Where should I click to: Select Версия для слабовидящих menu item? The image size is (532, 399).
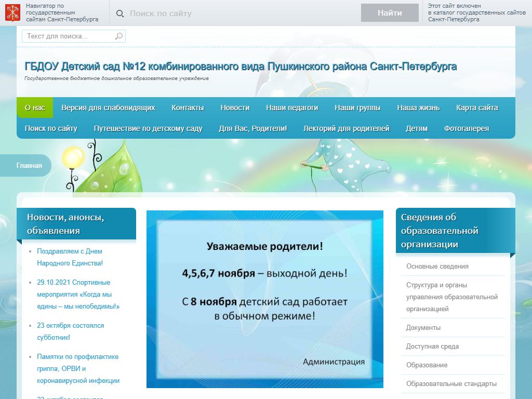coord(108,108)
